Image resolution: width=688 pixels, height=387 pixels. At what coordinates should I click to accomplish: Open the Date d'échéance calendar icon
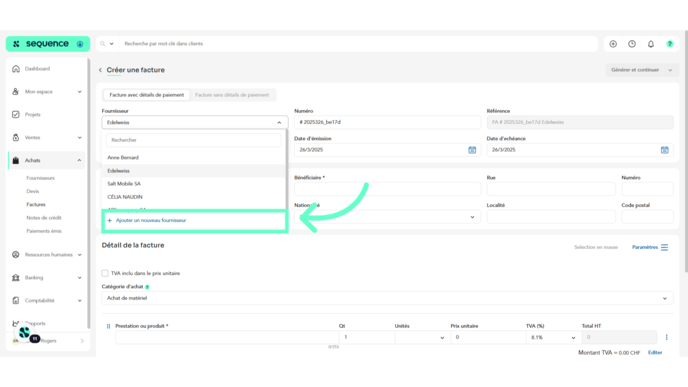(665, 150)
